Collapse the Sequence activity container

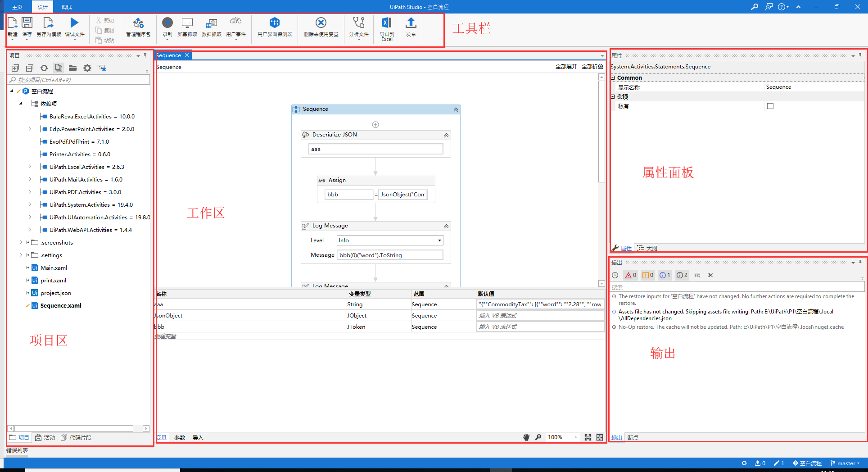pos(456,109)
